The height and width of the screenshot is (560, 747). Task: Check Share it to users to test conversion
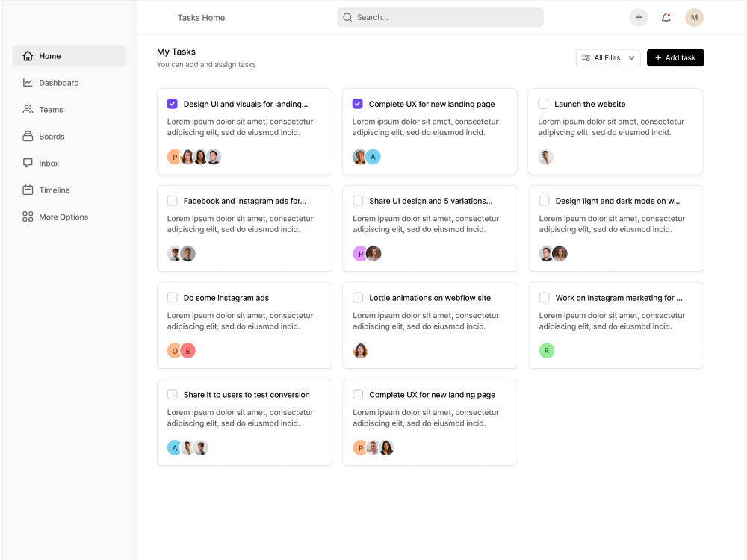pos(173,394)
